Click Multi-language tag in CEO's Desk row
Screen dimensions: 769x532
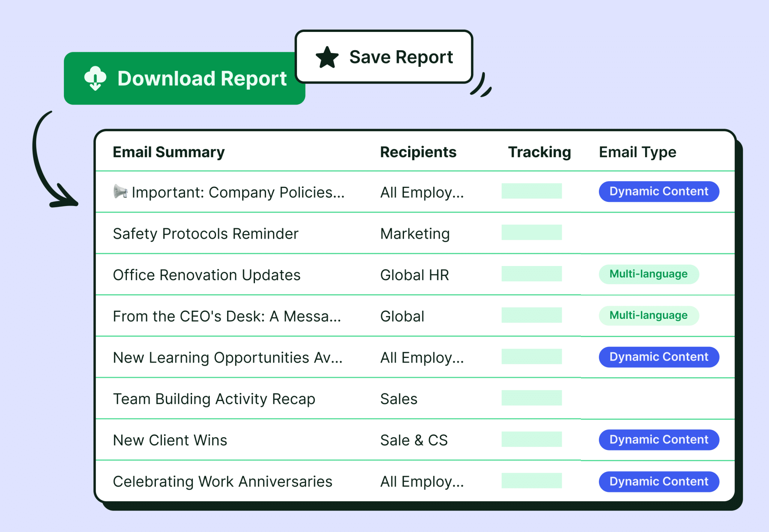point(649,315)
